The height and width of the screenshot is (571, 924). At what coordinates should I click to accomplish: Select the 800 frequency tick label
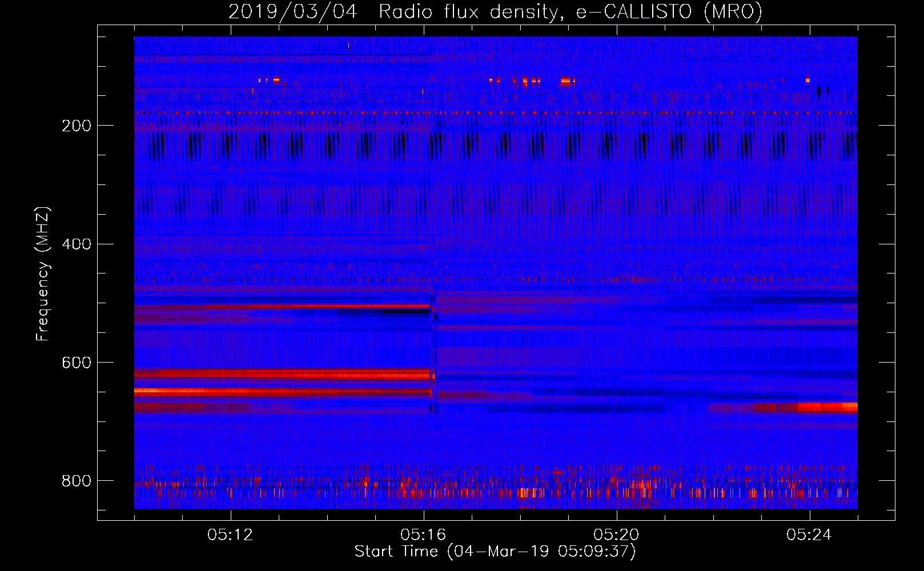pos(77,481)
